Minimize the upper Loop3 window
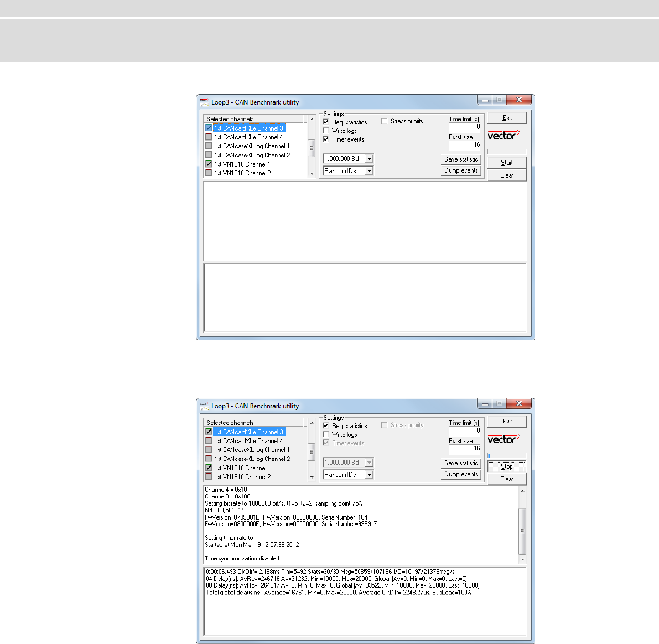Image resolution: width=659 pixels, height=644 pixels. tap(485, 100)
